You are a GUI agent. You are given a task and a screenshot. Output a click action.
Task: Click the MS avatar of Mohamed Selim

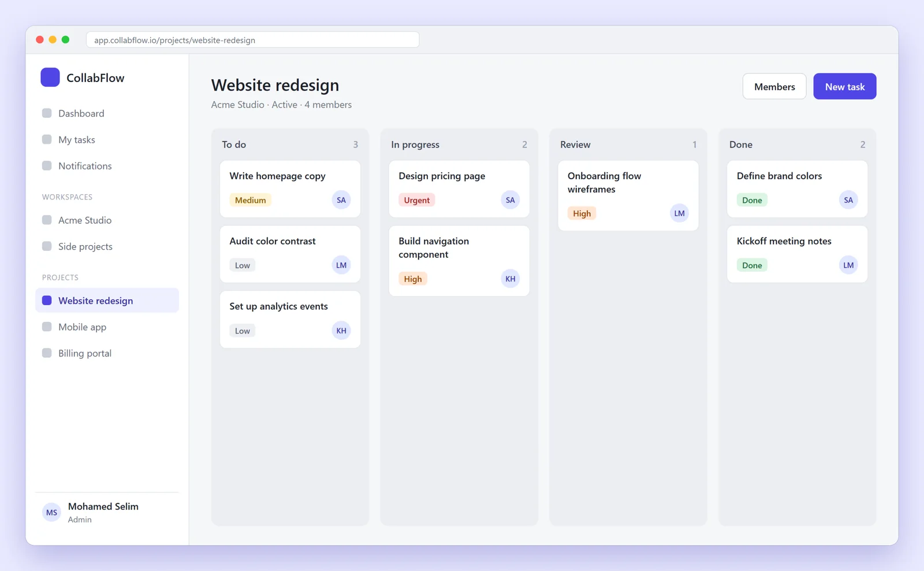(x=51, y=512)
